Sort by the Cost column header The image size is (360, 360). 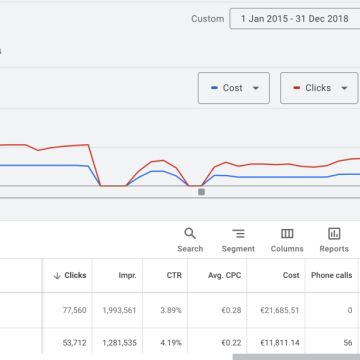click(x=291, y=275)
